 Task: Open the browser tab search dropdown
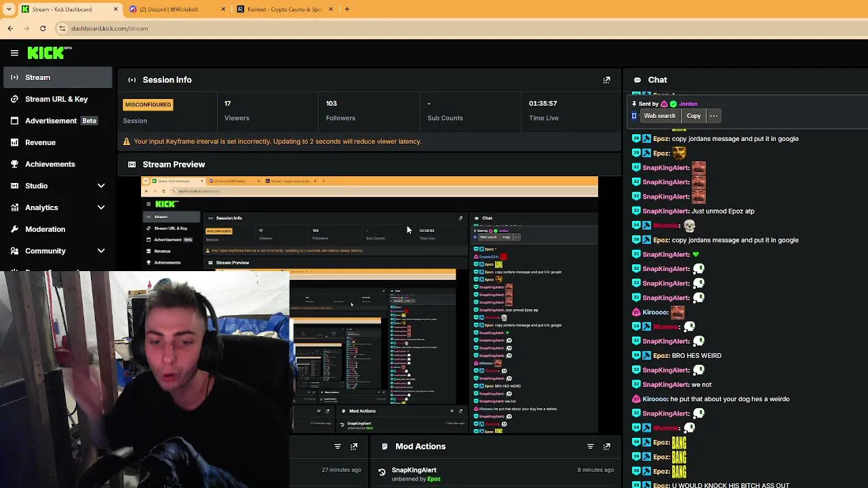click(9, 9)
